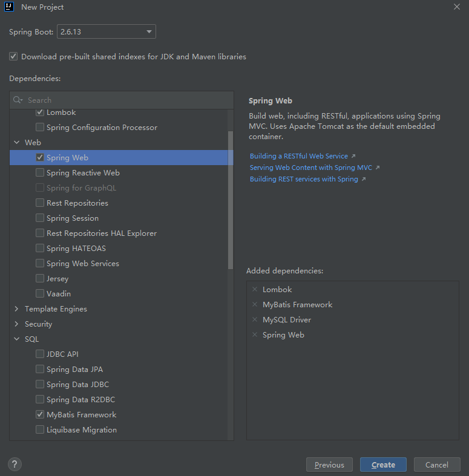Image resolution: width=469 pixels, height=476 pixels.
Task: Close the New Project dialog
Action: point(456,7)
